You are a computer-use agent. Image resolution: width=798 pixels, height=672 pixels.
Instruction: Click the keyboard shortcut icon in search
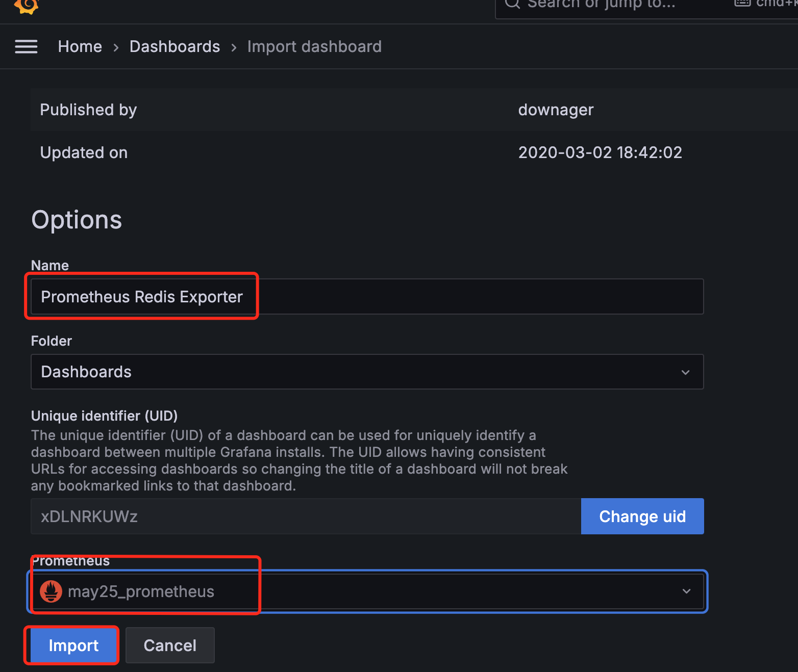pos(742,3)
